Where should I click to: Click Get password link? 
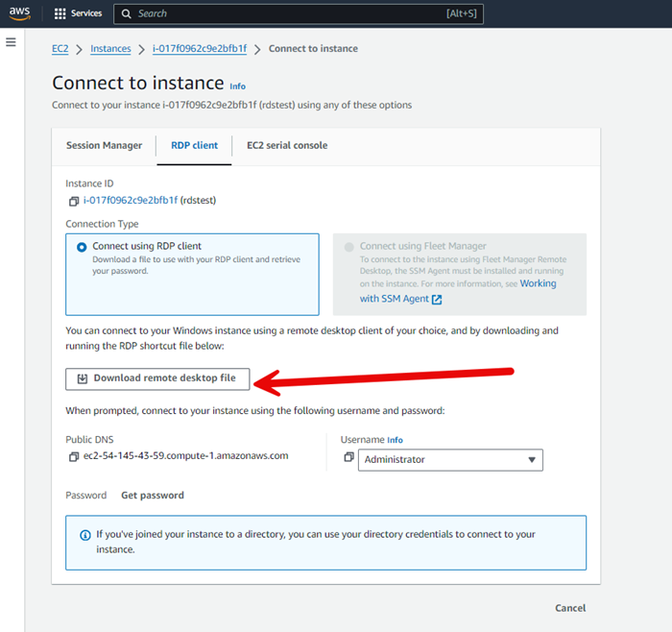(153, 496)
